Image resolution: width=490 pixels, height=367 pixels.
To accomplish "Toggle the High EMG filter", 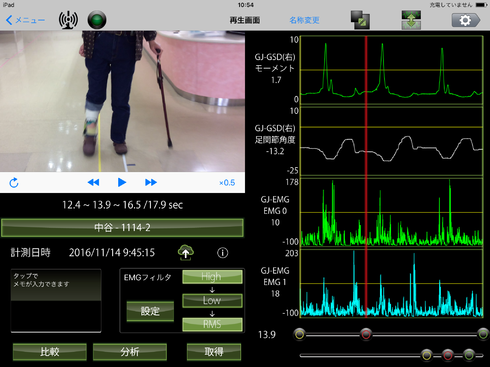I will pyautogui.click(x=212, y=277).
